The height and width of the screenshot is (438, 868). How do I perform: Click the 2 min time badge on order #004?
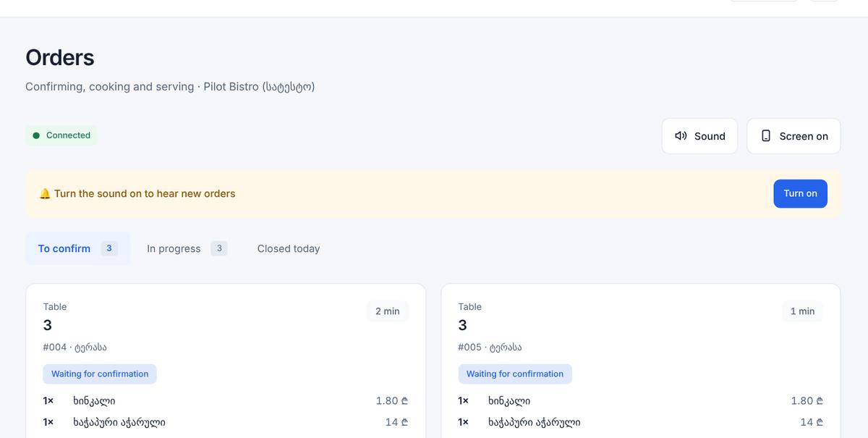pos(387,311)
